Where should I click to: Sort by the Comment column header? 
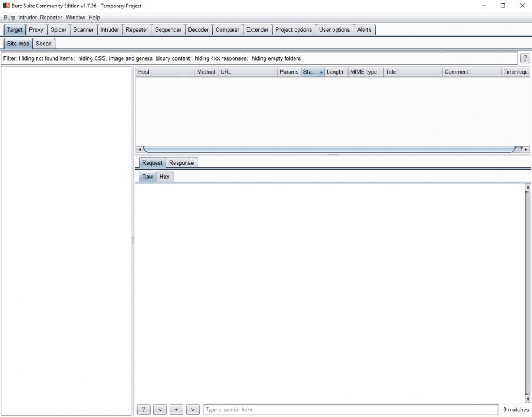(x=472, y=72)
